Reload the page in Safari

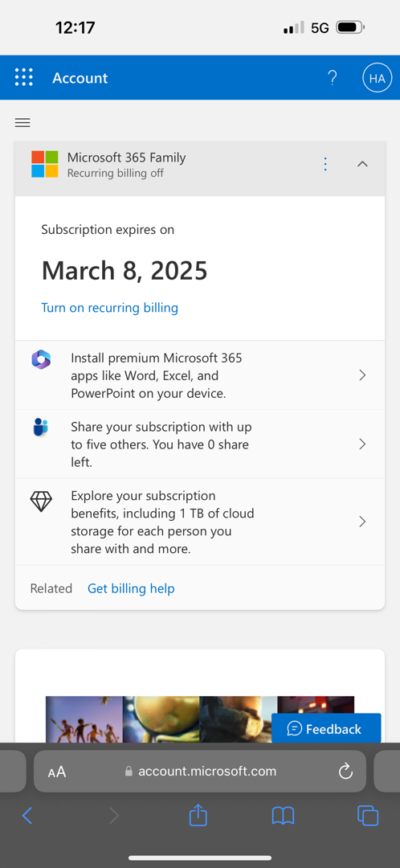click(x=345, y=771)
